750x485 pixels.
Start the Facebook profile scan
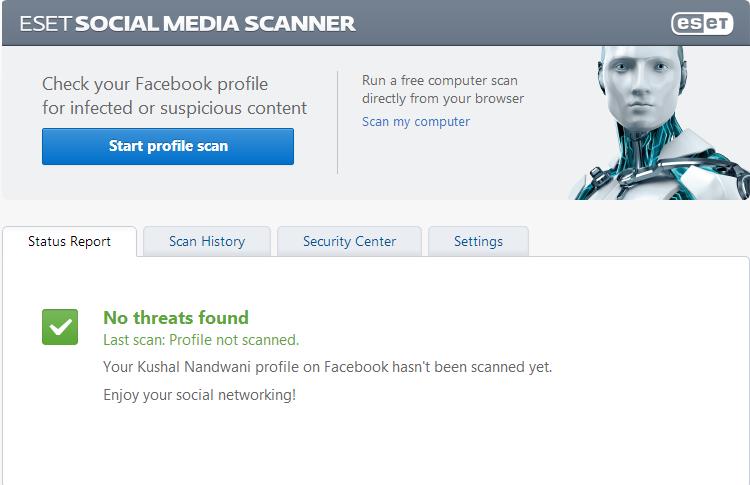pos(168,146)
